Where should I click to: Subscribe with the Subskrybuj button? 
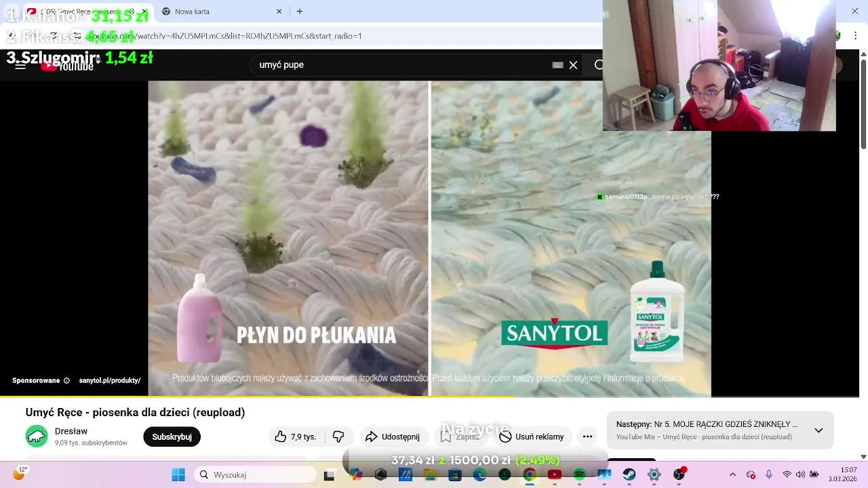(172, 436)
